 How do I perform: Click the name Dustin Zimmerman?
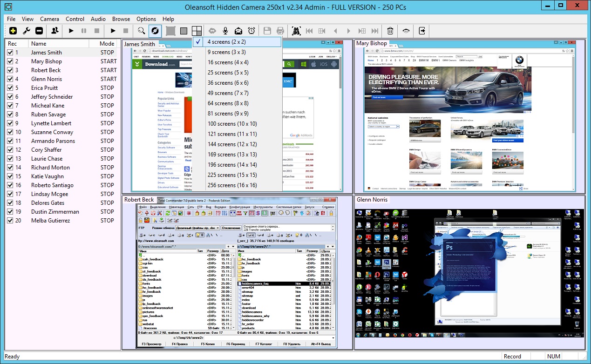pos(55,212)
